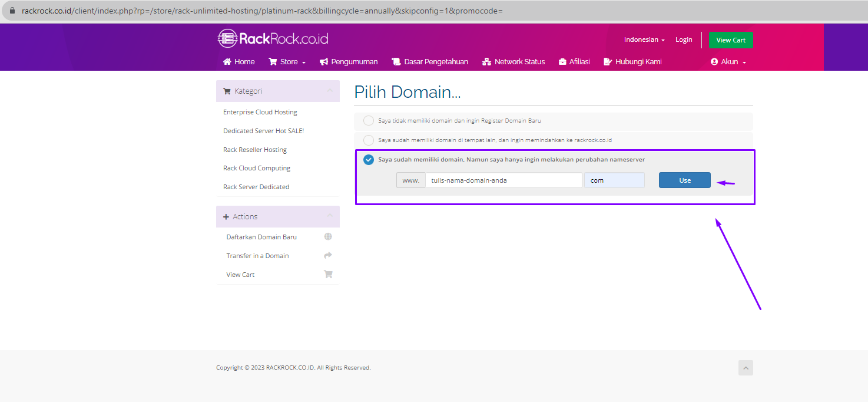Select the nameserver change only radio option
Viewport: 868px width, 402px height.
pos(369,160)
